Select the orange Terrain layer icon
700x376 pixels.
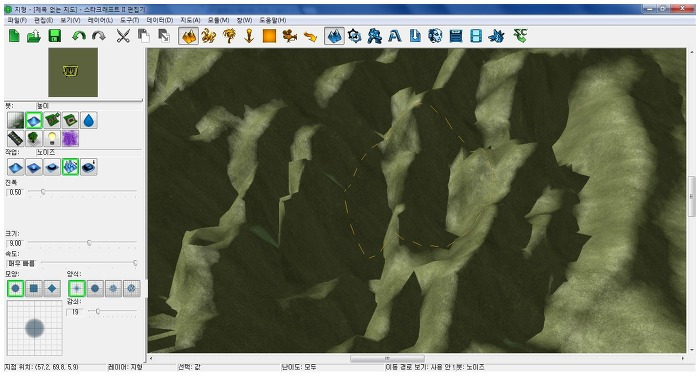[x=188, y=36]
